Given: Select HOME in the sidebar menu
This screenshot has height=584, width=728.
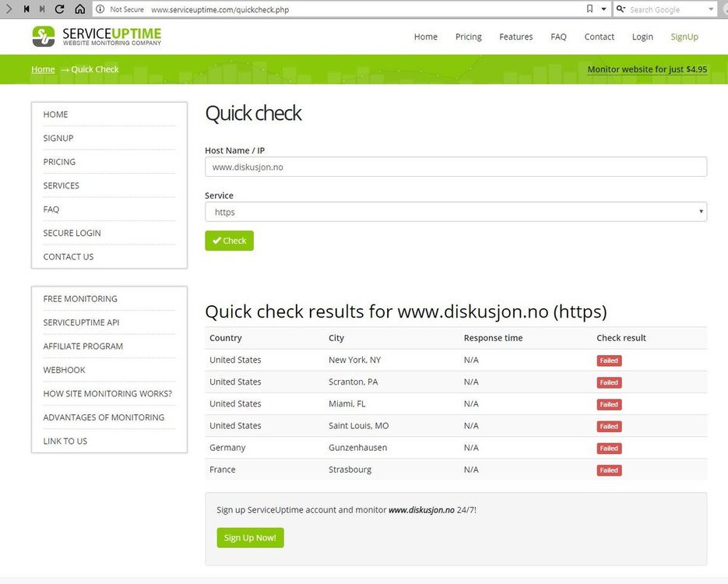Looking at the screenshot, I should click(x=55, y=114).
